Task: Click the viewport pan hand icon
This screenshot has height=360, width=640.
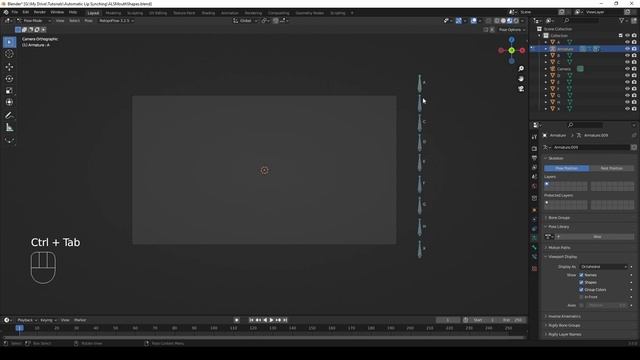Action: click(x=521, y=78)
